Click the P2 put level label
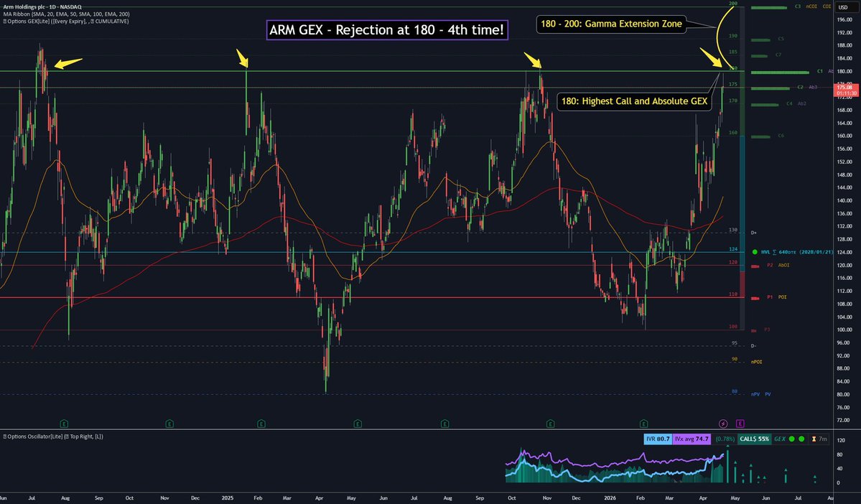This screenshot has width=861, height=504. click(x=770, y=265)
